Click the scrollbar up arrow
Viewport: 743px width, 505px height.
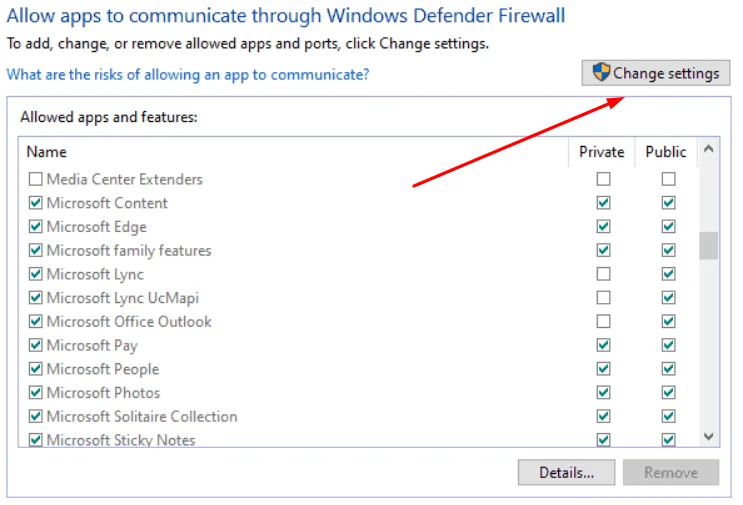(708, 149)
